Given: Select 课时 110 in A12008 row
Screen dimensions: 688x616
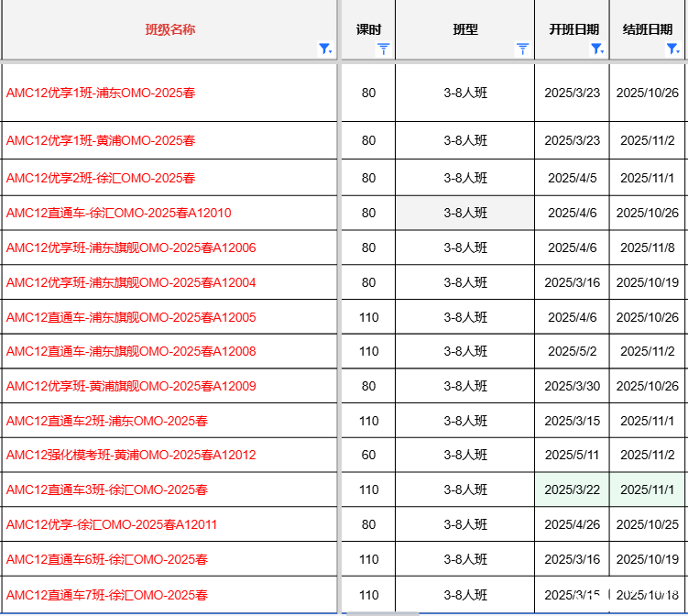Looking at the screenshot, I should point(368,351).
